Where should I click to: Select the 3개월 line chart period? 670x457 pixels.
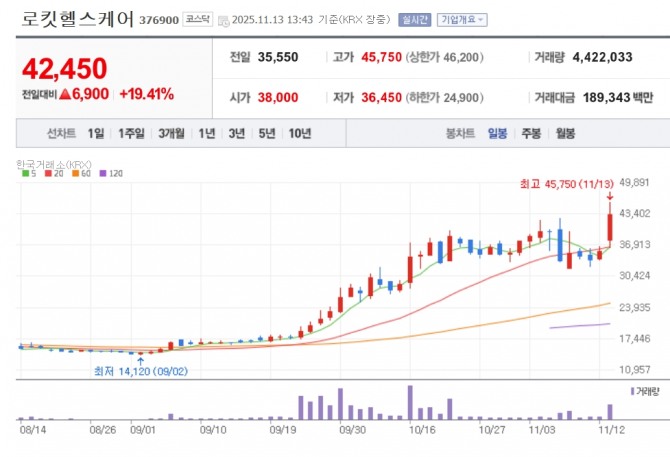point(171,133)
